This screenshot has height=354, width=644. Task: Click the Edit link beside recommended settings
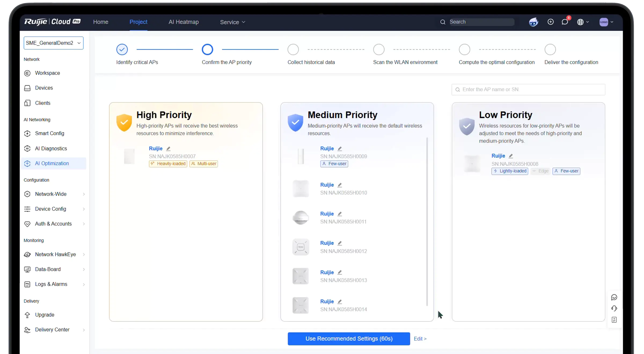point(420,339)
